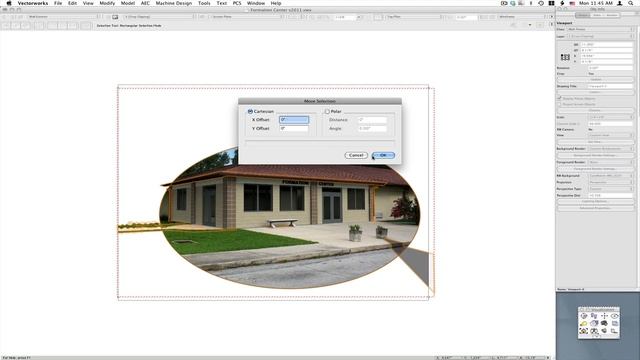This screenshot has height=360, width=640.
Task: Switch to the Render tab in Object Info
Action: [612, 15]
